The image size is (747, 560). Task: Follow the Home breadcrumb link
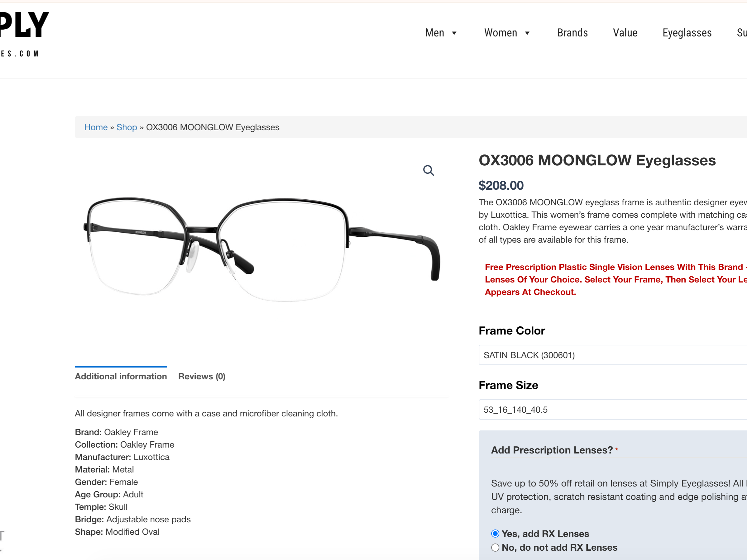coord(96,127)
